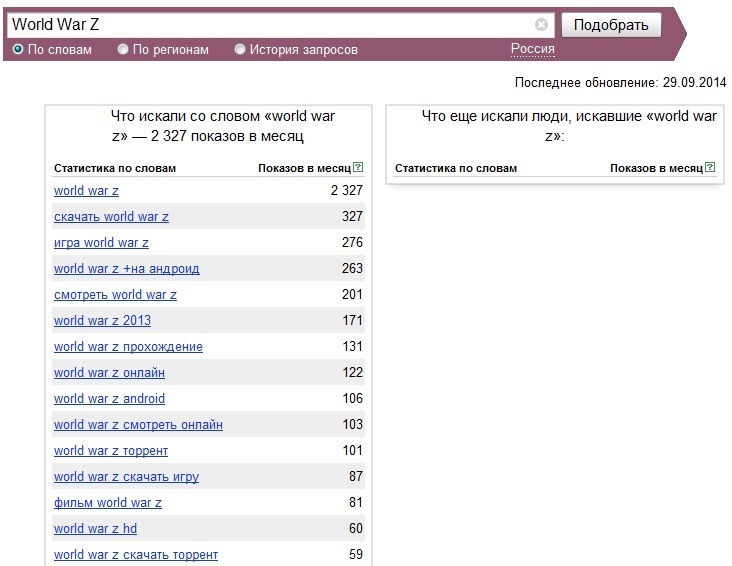The width and height of the screenshot is (732, 566).
Task: Click the 276 impressions value
Action: pyautogui.click(x=352, y=242)
